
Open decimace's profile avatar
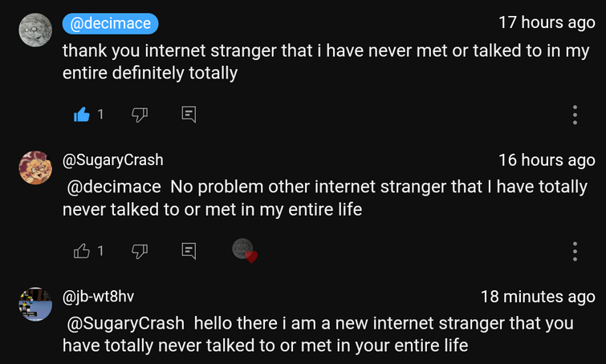pos(35,31)
